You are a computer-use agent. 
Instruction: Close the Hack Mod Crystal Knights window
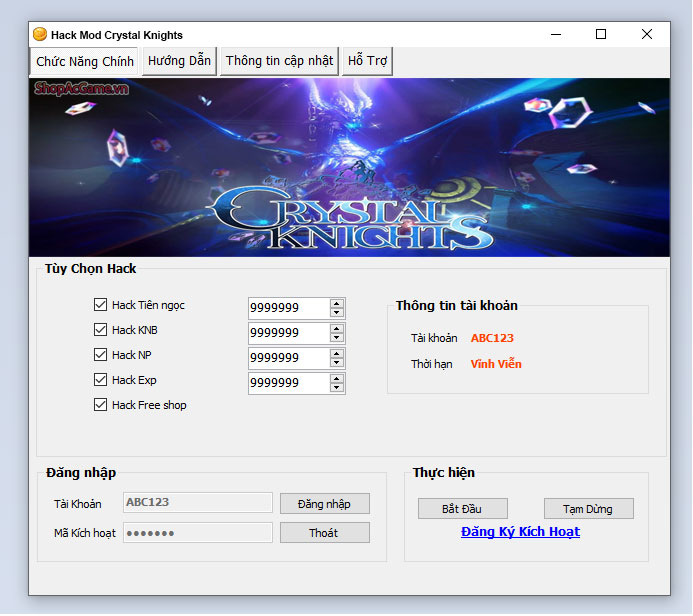(x=647, y=34)
